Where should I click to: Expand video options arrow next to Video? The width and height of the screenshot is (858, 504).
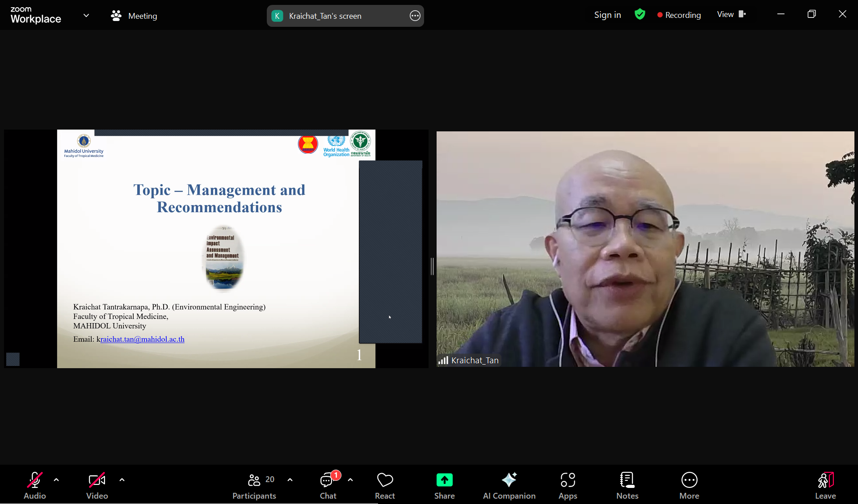[x=122, y=480]
